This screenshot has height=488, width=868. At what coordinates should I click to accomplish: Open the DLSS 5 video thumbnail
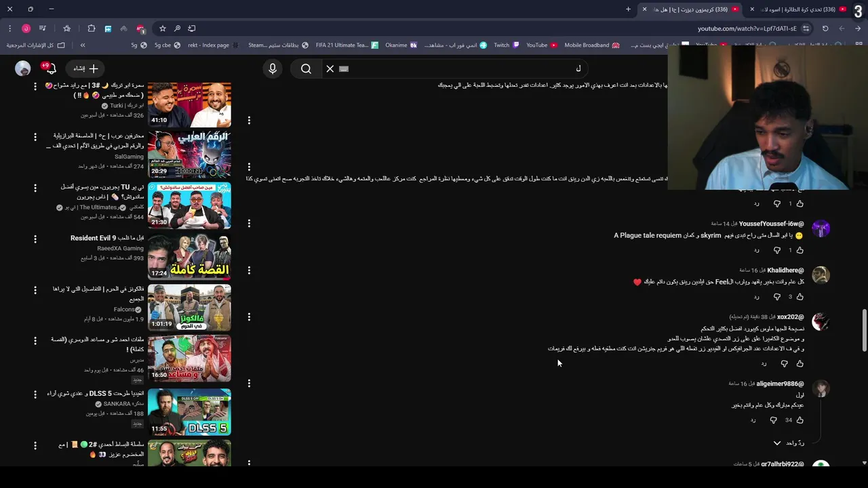tap(189, 412)
